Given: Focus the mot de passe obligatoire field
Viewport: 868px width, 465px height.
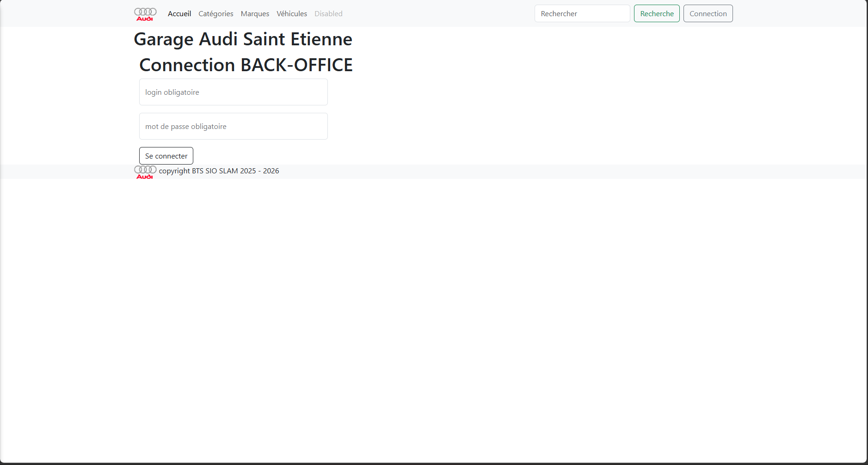Looking at the screenshot, I should 234,126.
